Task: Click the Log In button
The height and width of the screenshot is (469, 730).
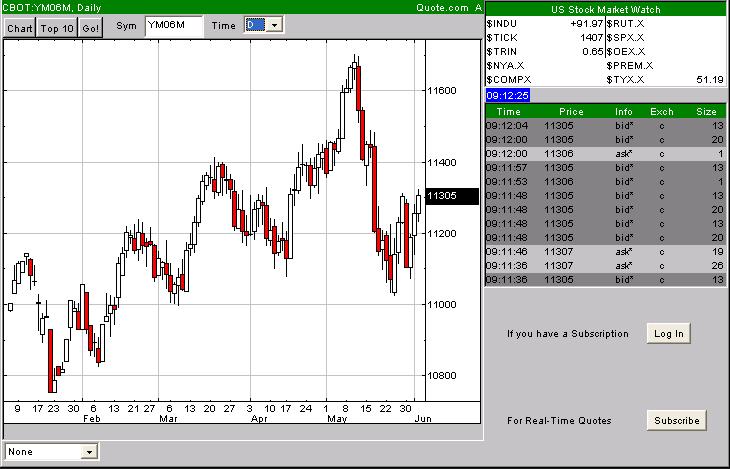Action: coord(668,333)
